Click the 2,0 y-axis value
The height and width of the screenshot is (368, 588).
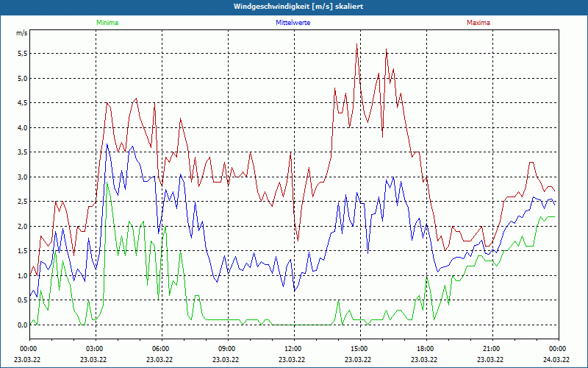23,226
